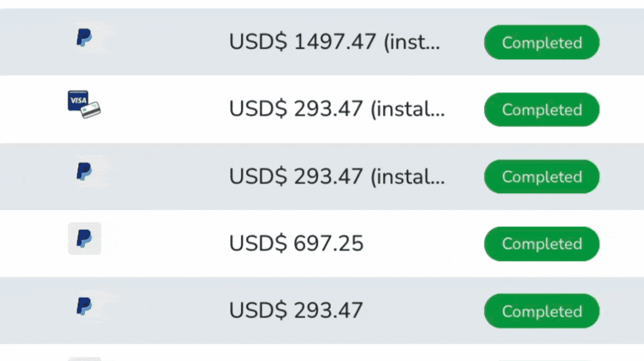Click the USD$ 293.47 amount in the Visa row
The height and width of the screenshot is (361, 644).
pos(296,109)
